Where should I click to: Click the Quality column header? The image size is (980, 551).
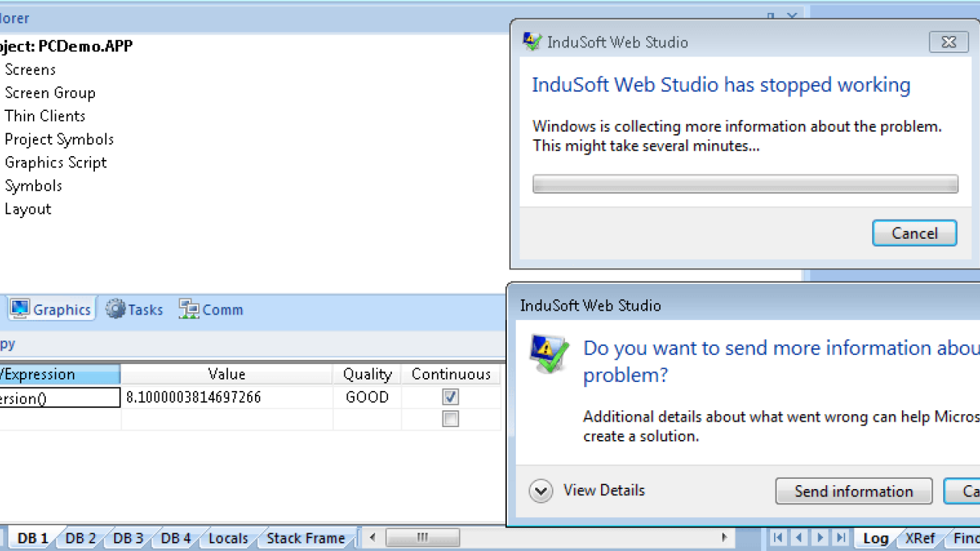coord(367,374)
